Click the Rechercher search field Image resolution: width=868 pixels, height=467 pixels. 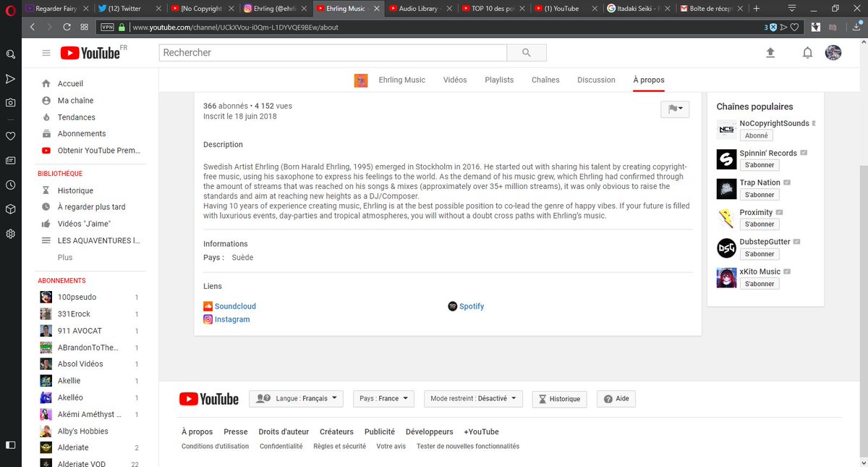(x=333, y=53)
